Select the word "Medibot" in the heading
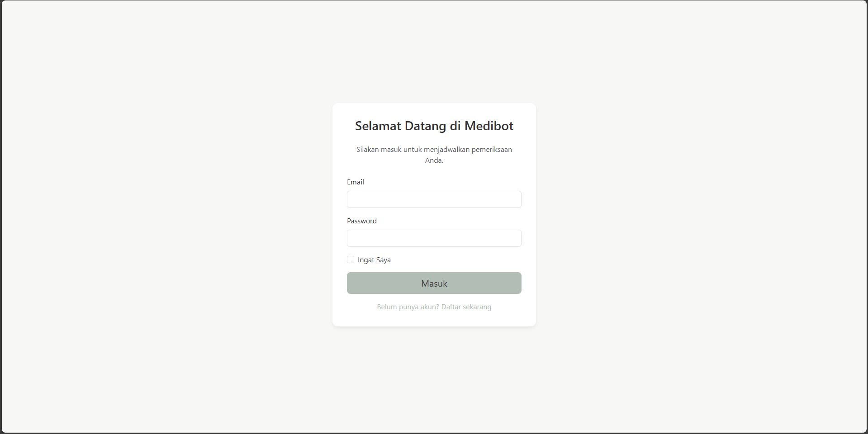The image size is (868, 434). pyautogui.click(x=489, y=126)
